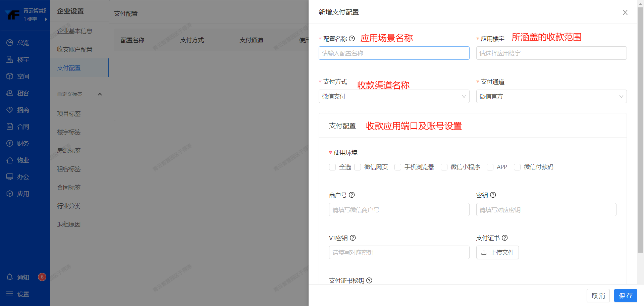This screenshot has height=306, width=644.
Task: Tick the 微信付款码 checkbox
Action: coord(517,167)
